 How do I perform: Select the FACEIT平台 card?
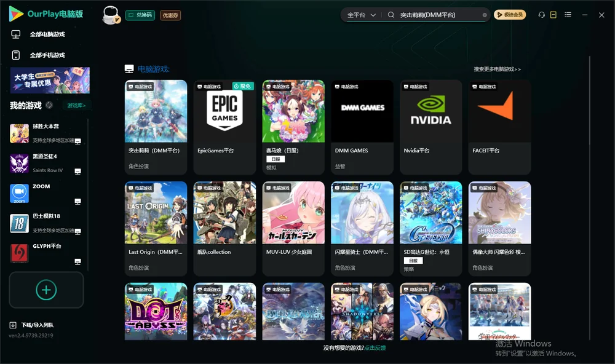(x=499, y=127)
